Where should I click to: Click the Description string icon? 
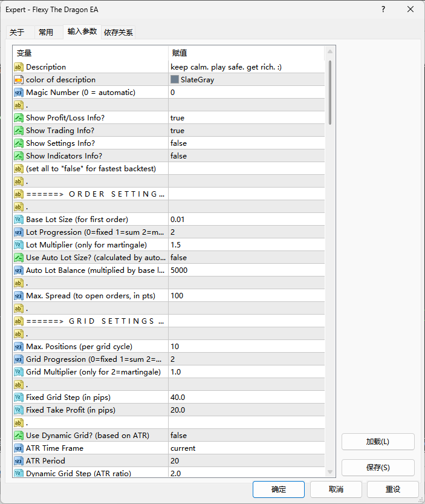(19, 67)
